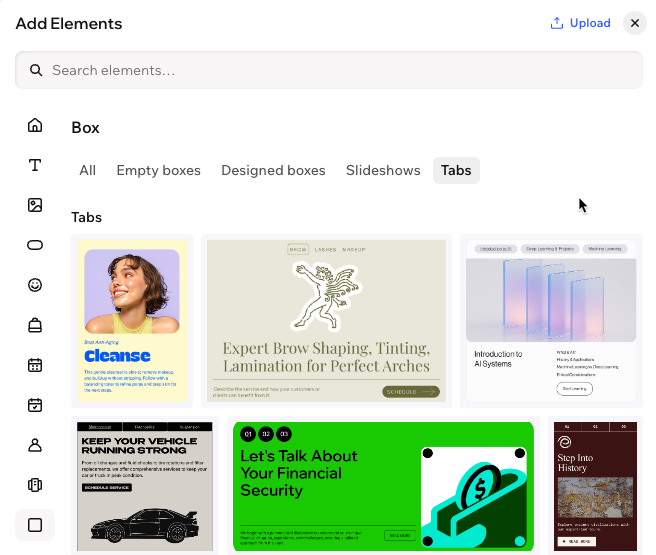
Task: Click the upload arrow icon
Action: coord(556,23)
